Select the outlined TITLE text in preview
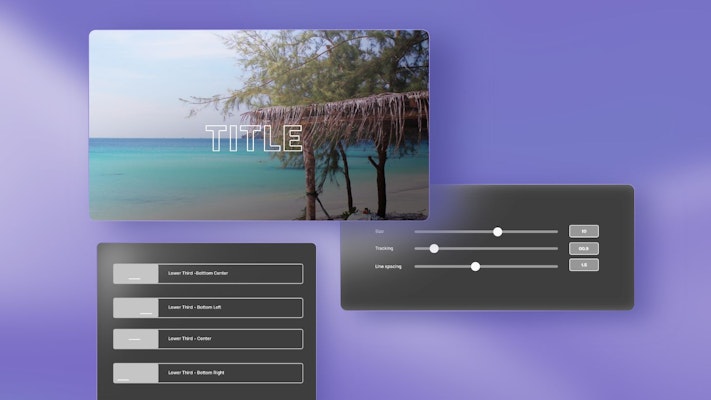The width and height of the screenshot is (711, 400). 254,138
